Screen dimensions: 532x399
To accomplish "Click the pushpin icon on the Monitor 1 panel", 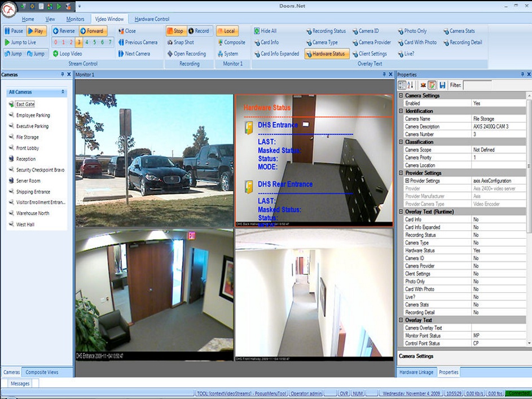I will 384,74.
